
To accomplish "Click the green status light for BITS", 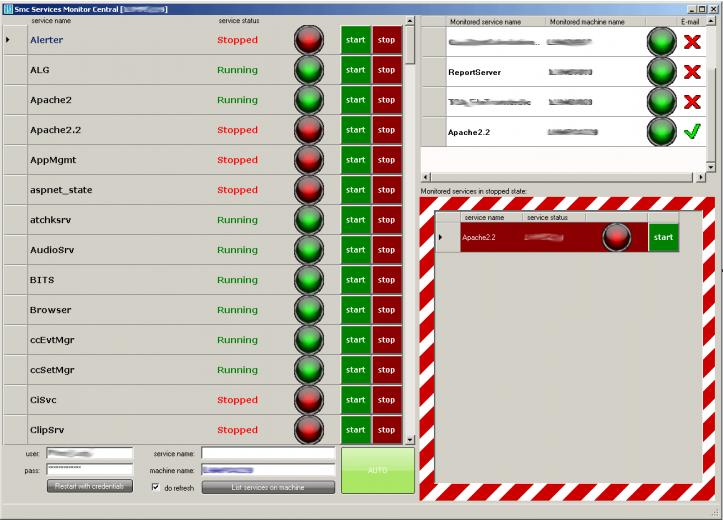I will tap(309, 280).
